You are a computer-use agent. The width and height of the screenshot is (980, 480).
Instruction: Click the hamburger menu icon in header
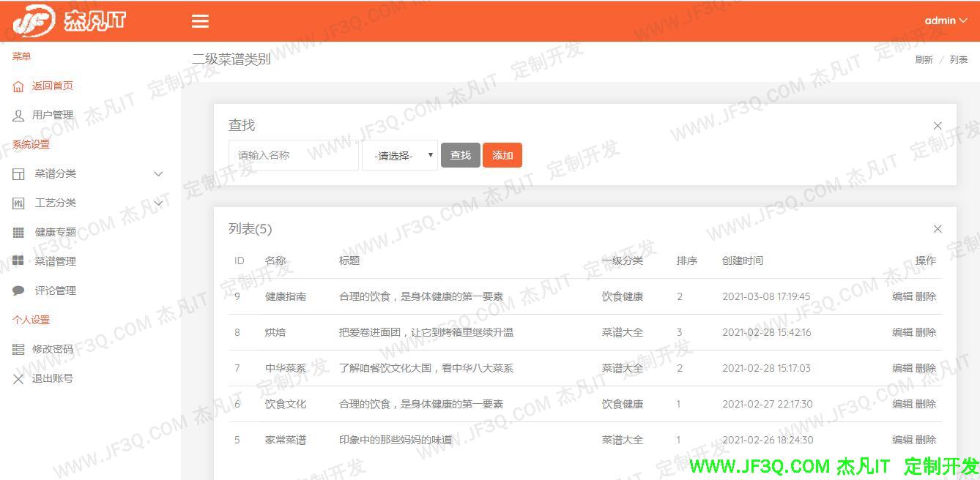pyautogui.click(x=200, y=21)
